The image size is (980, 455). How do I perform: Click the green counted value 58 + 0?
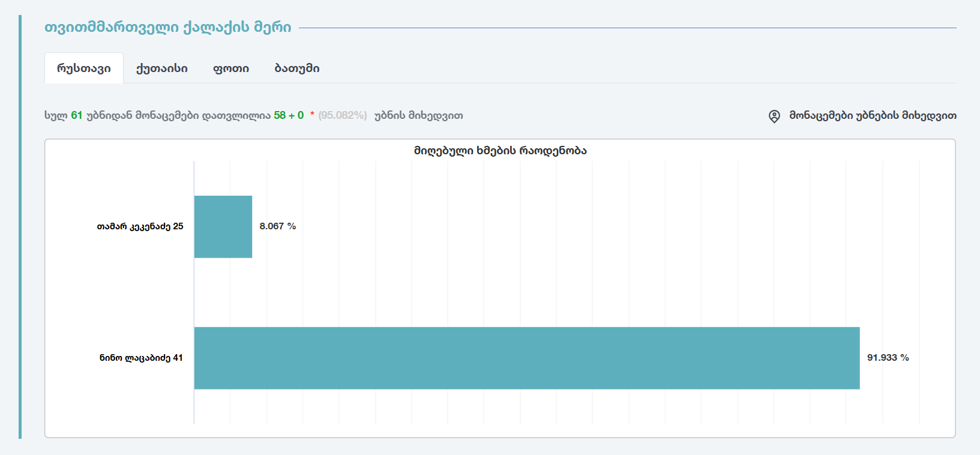pos(289,115)
